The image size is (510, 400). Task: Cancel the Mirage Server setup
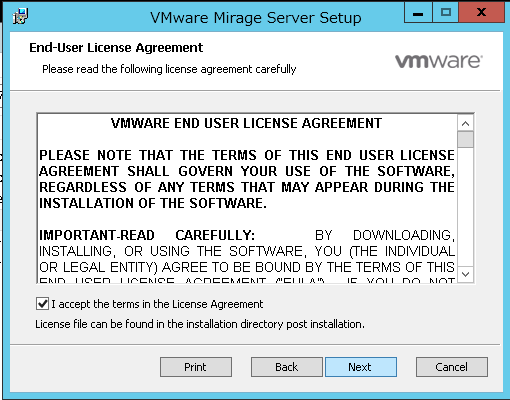click(x=452, y=367)
